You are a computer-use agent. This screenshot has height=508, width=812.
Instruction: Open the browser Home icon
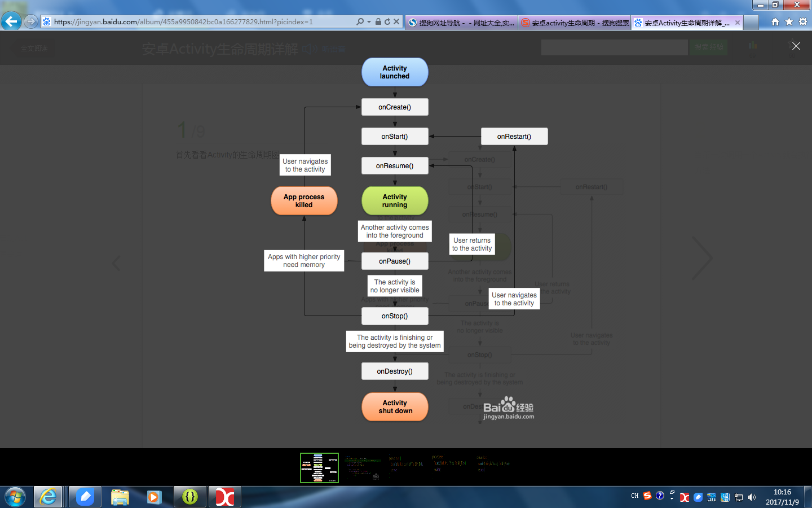(x=775, y=21)
